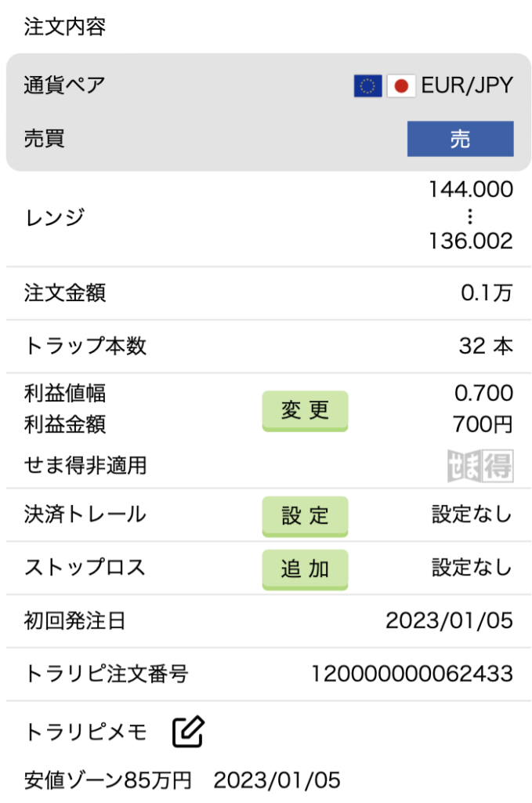Image resolution: width=532 pixels, height=803 pixels.
Task: Click the トラップ本数 value 32 本
Action: tap(486, 346)
